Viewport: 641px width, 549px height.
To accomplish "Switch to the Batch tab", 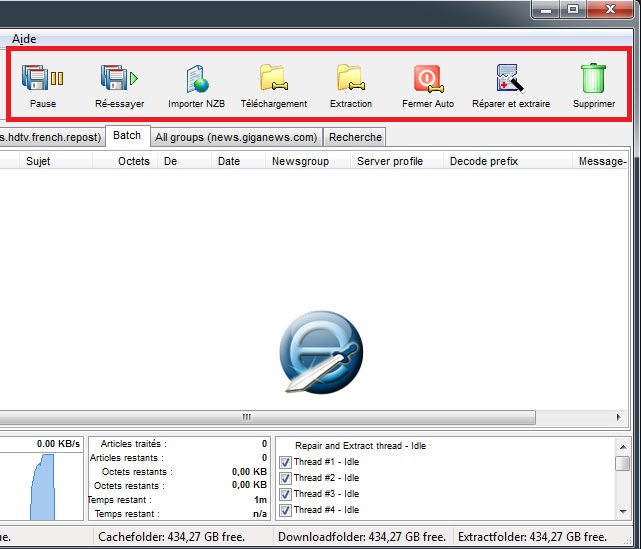I will tap(127, 136).
